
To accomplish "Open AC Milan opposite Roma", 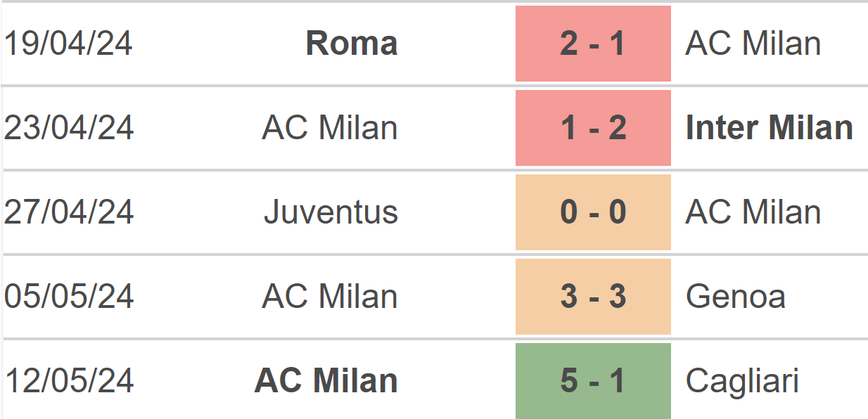I will click(753, 44).
